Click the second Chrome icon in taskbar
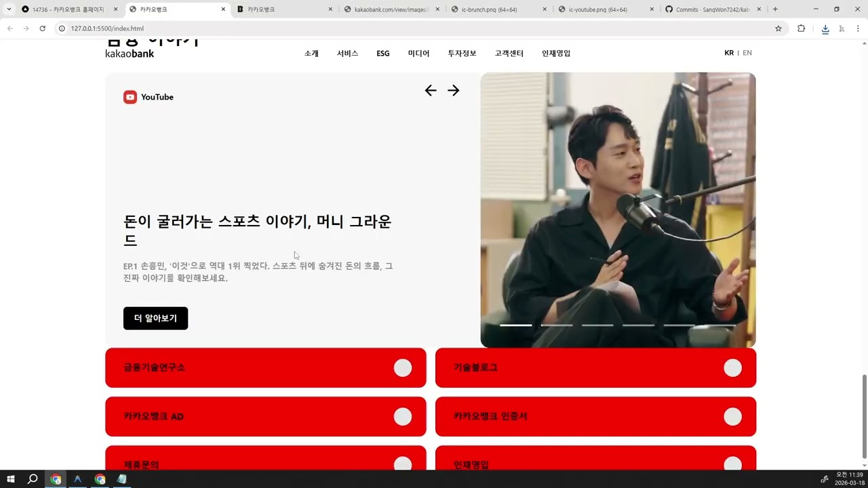868x488 pixels. pos(100,479)
